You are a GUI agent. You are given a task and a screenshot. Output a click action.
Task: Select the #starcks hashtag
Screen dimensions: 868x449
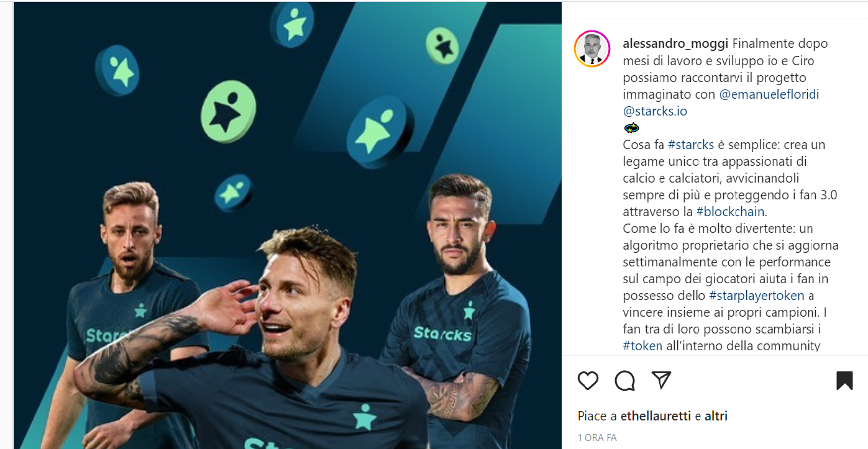(x=691, y=145)
